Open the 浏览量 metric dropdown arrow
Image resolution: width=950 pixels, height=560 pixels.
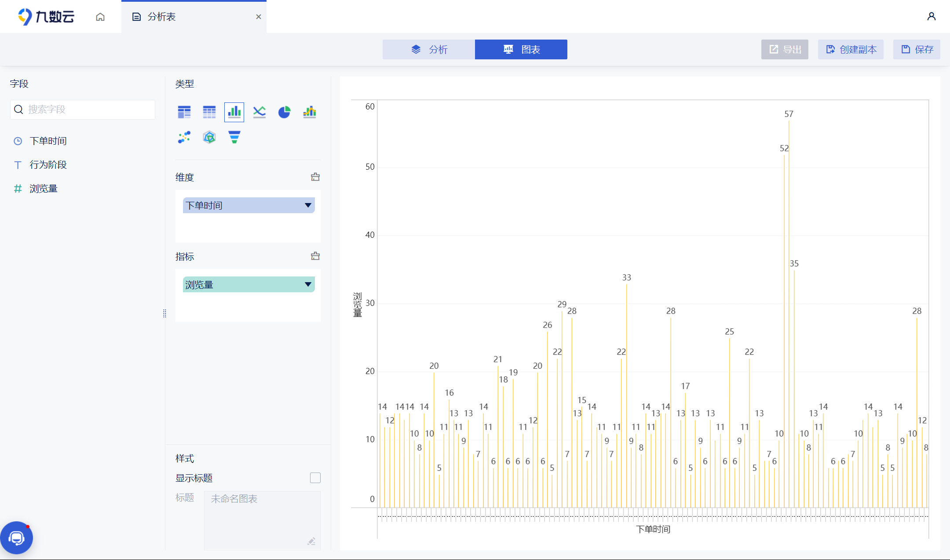pos(308,284)
